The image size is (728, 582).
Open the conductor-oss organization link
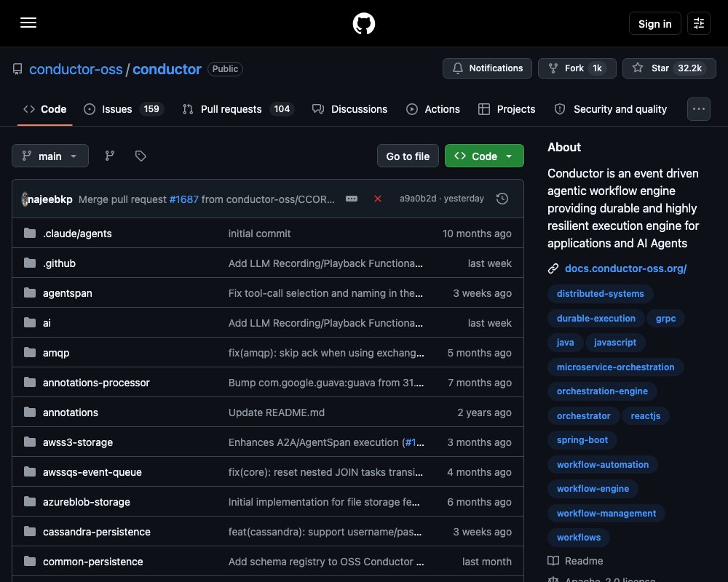pyautogui.click(x=76, y=69)
